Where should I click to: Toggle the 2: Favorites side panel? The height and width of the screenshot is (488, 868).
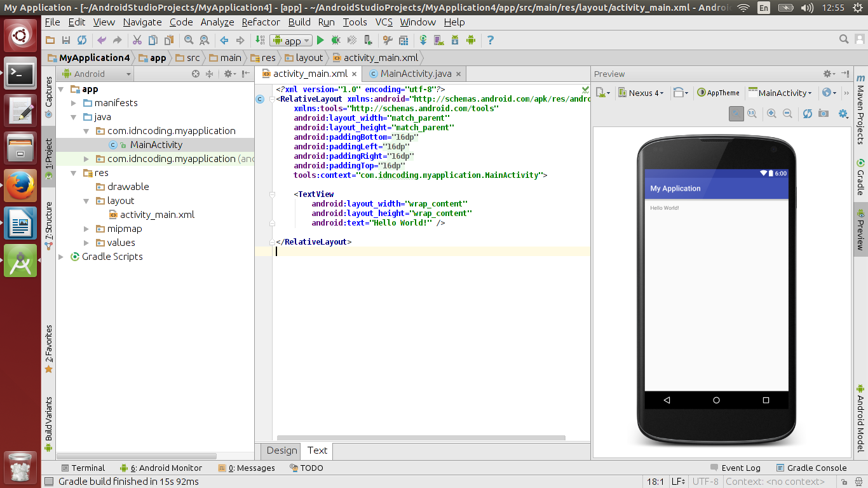pyautogui.click(x=49, y=349)
